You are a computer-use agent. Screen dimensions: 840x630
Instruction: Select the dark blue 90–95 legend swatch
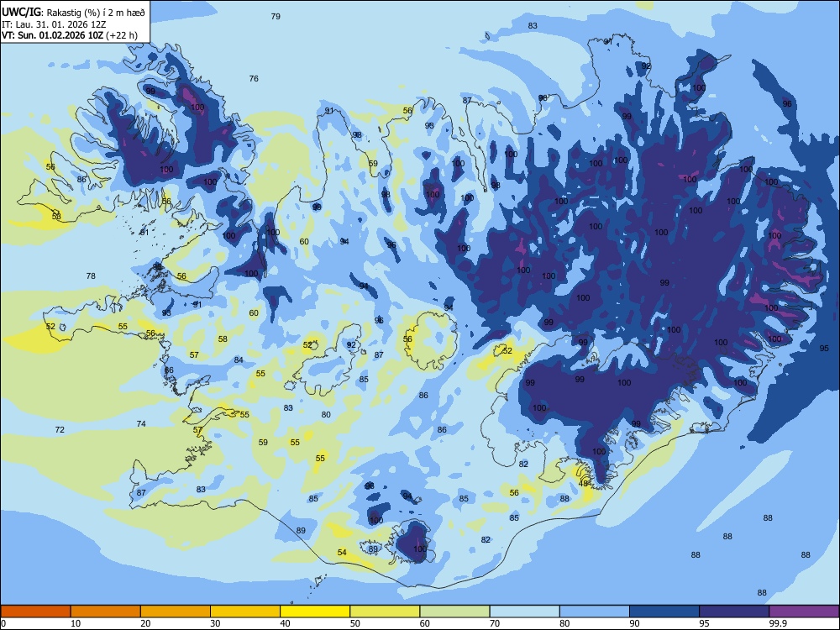(664, 612)
